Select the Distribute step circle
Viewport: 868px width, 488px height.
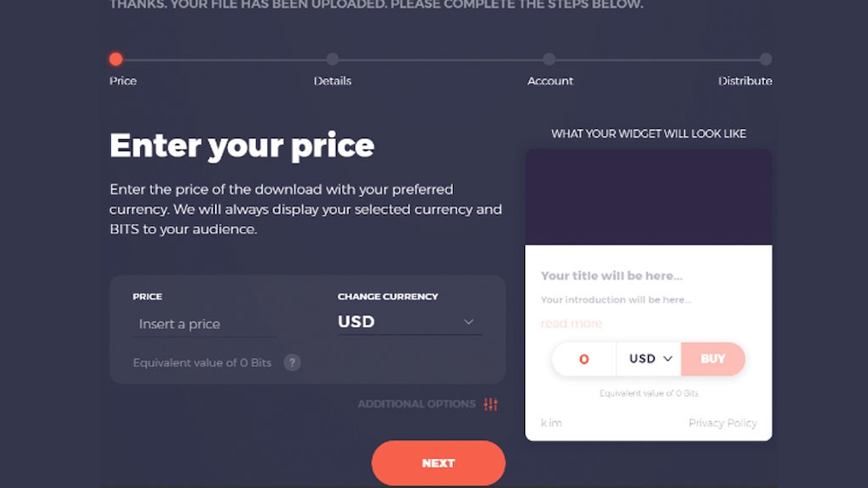tap(766, 59)
